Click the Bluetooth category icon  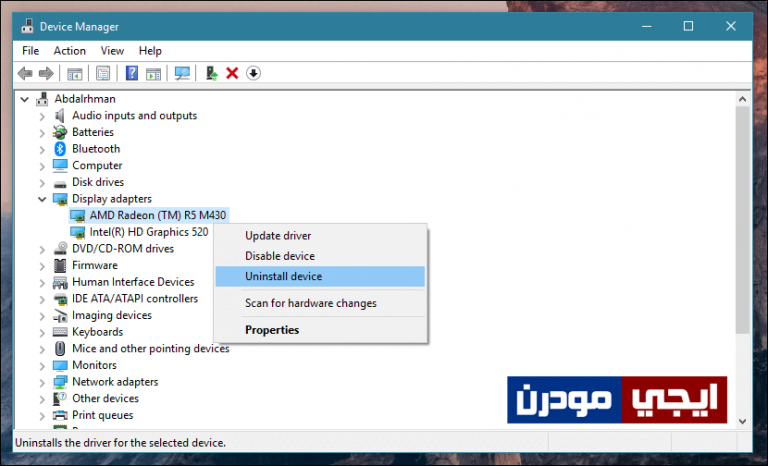(60, 148)
